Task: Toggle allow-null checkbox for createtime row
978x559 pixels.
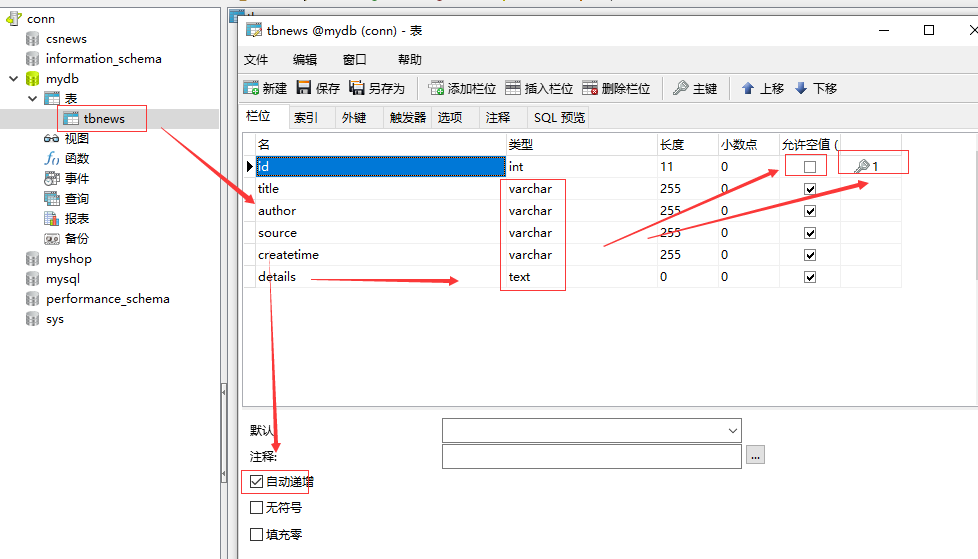Action: pyautogui.click(x=810, y=255)
